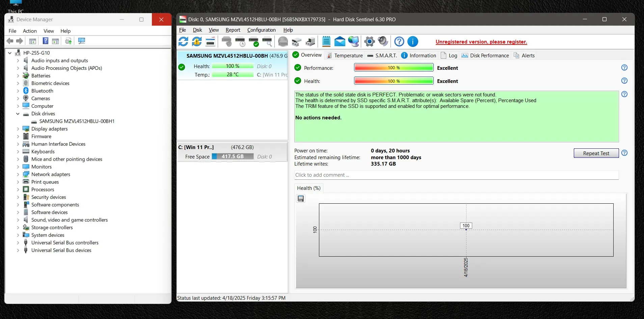The height and width of the screenshot is (319, 644).
Task: Switch to the Information tab
Action: (419, 56)
